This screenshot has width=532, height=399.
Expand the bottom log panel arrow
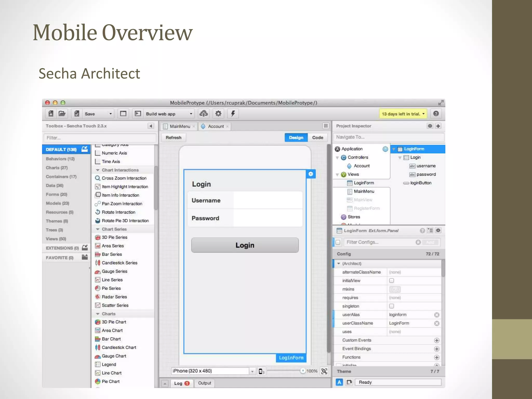165,383
